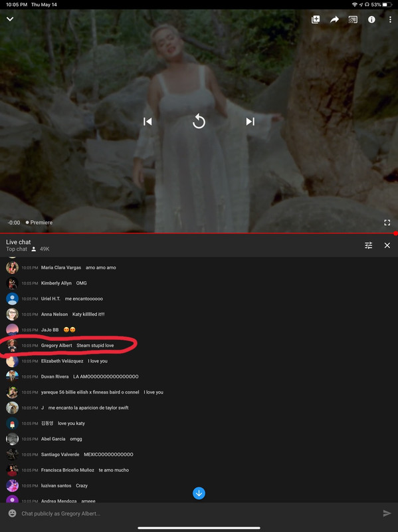The width and height of the screenshot is (398, 532).
Task: Tap the 10:05 PM clock in status bar
Action: [17, 5]
